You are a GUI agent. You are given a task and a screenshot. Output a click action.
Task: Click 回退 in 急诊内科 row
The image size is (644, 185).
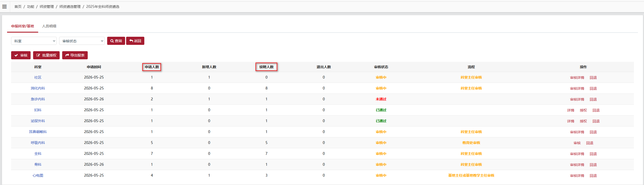(593, 99)
